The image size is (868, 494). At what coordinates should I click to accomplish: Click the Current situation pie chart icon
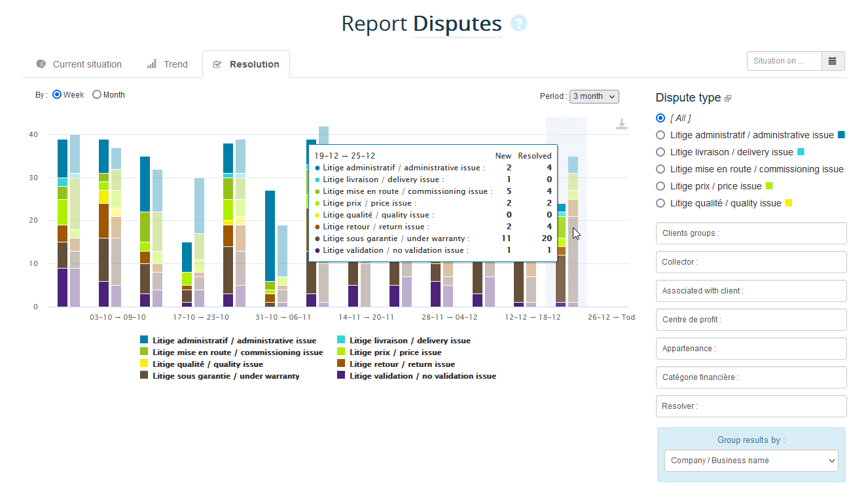[x=41, y=64]
